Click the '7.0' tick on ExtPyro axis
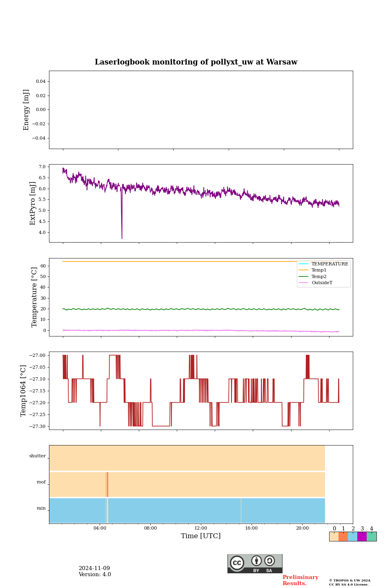This screenshot has width=392, height=588. pyautogui.click(x=42, y=167)
